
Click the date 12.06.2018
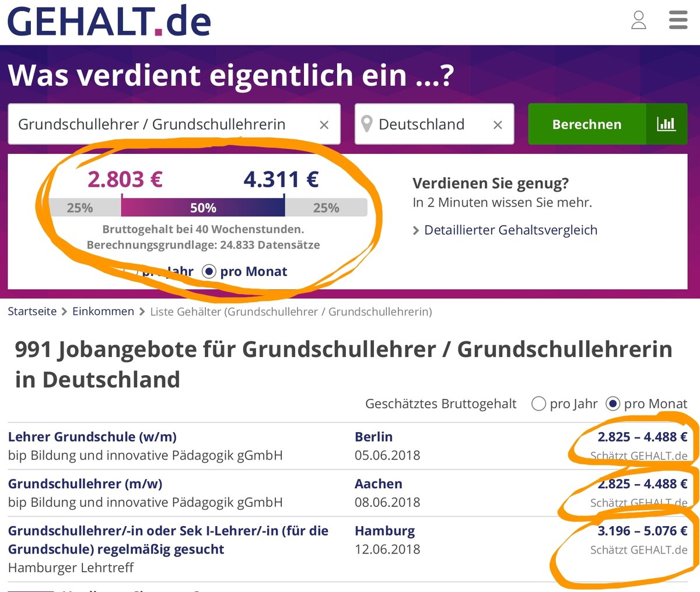[387, 549]
